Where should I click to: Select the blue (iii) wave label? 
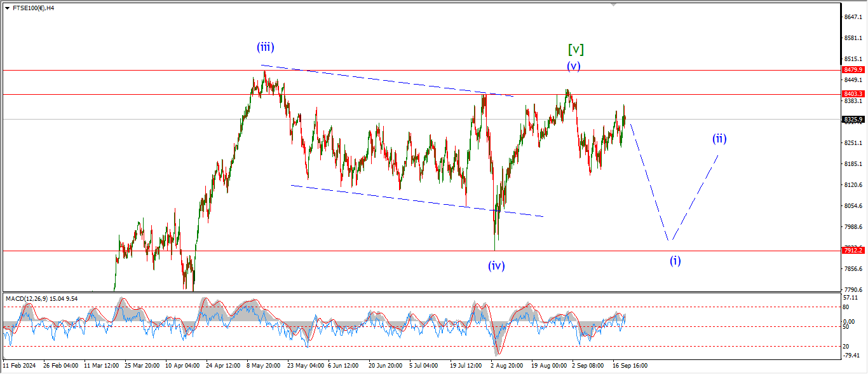266,46
